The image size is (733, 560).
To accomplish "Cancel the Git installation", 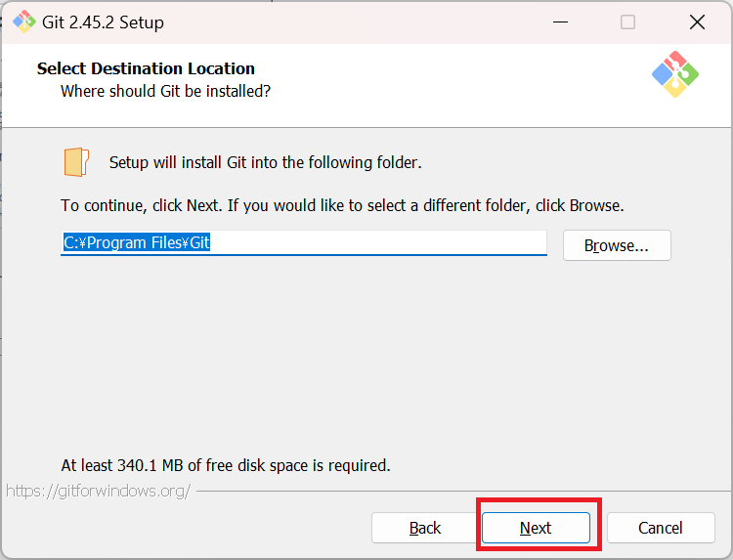I will coord(660,528).
